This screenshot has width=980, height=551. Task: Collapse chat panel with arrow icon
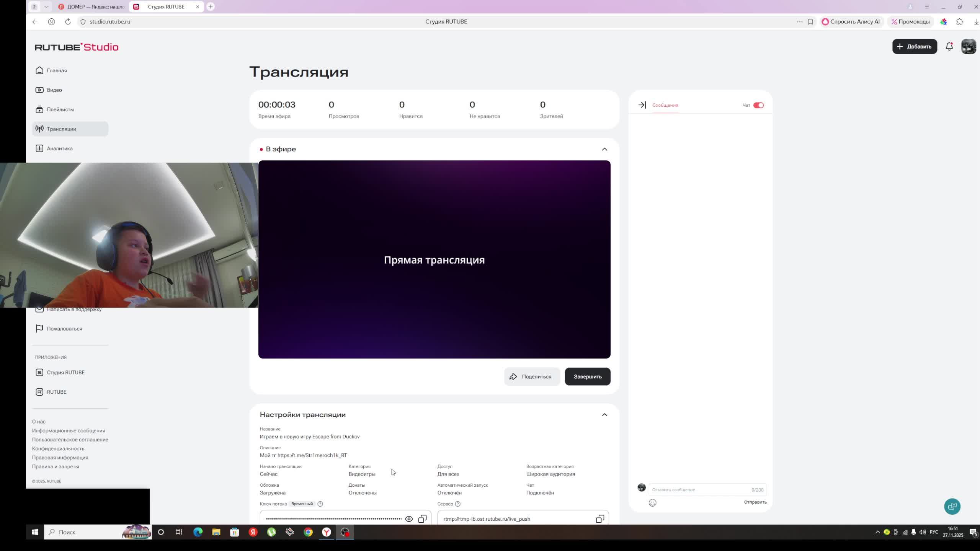point(642,105)
